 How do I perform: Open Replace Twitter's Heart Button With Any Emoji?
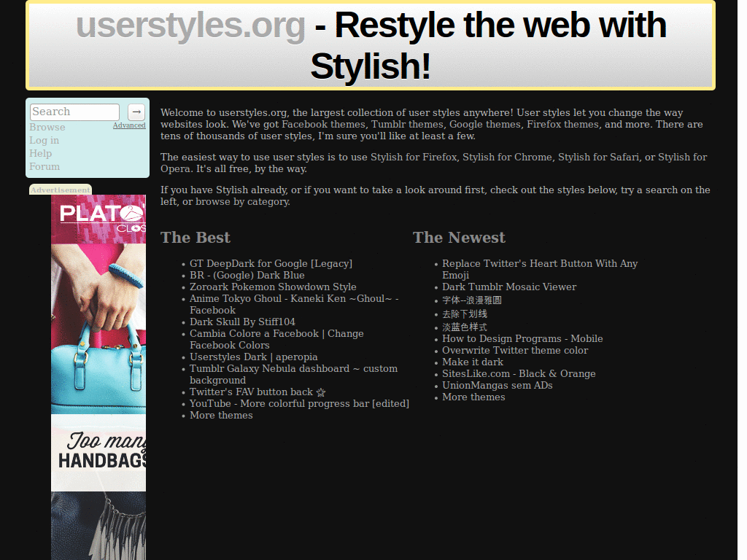[x=540, y=270]
